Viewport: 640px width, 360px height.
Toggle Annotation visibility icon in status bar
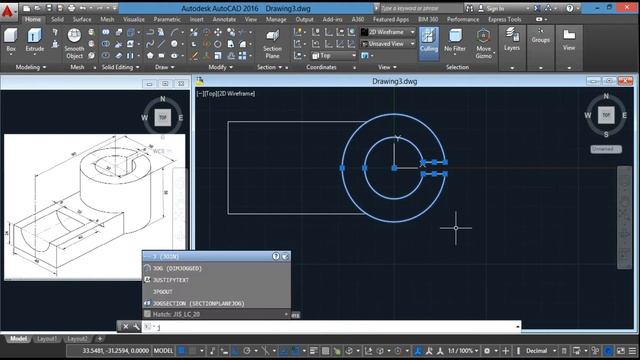[x=418, y=351]
